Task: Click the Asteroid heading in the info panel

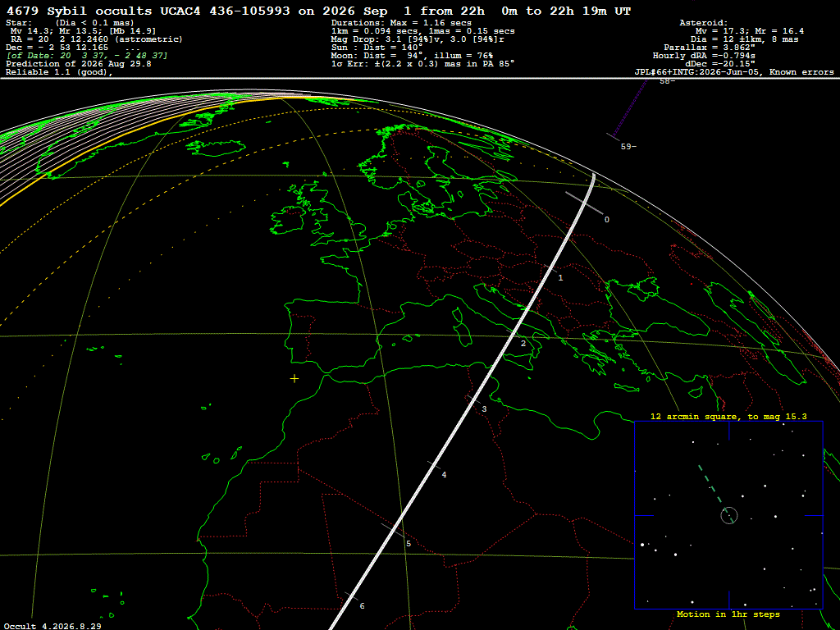Action: [703, 23]
